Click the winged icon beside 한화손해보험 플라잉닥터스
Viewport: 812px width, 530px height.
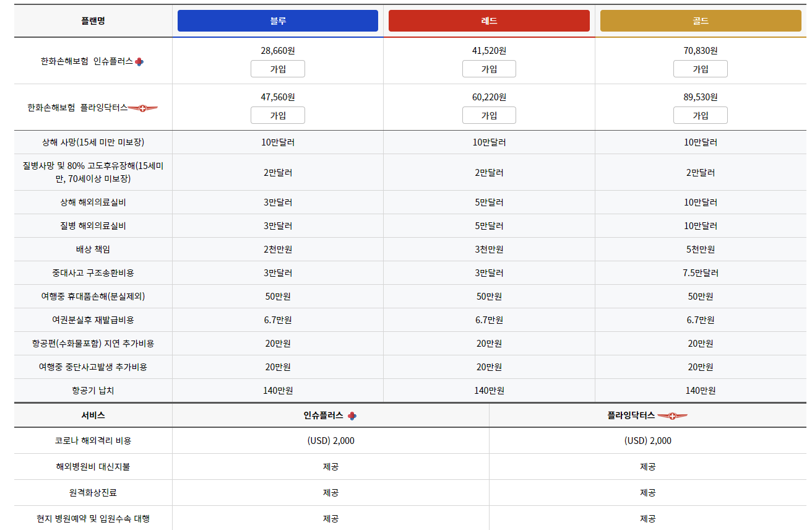(x=143, y=108)
